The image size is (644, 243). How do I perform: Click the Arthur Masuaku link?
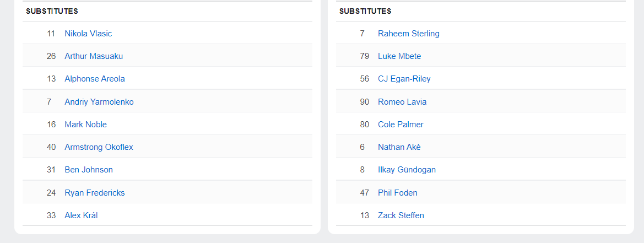[94, 56]
